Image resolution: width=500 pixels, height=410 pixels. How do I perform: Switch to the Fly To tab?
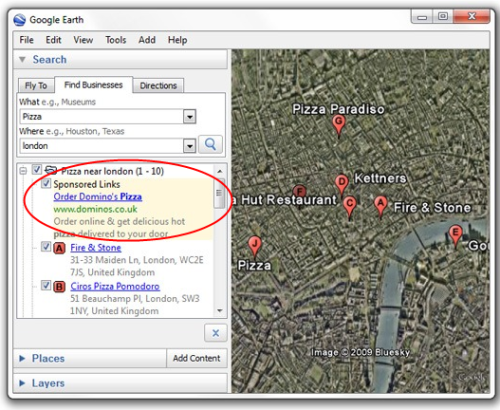tap(36, 86)
